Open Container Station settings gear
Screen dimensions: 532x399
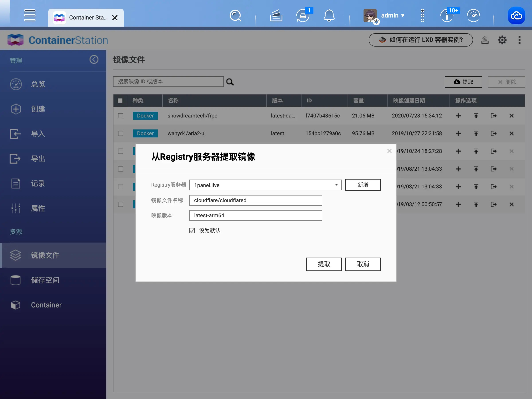502,40
